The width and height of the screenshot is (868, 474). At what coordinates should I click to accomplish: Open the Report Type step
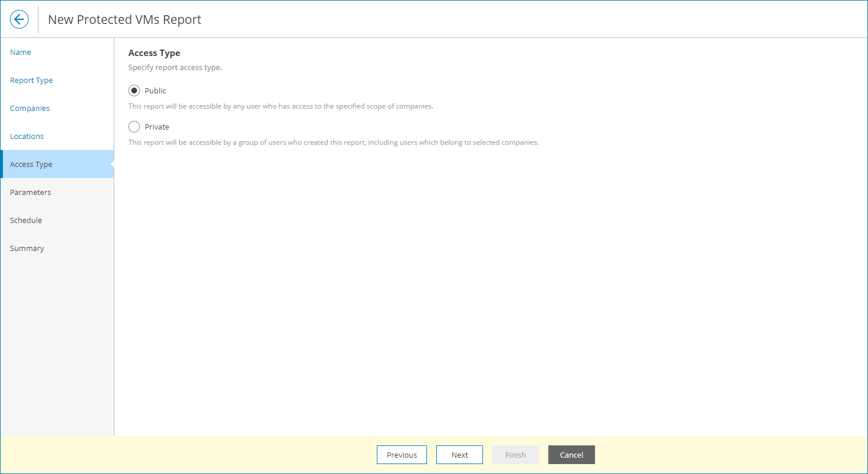click(x=32, y=80)
